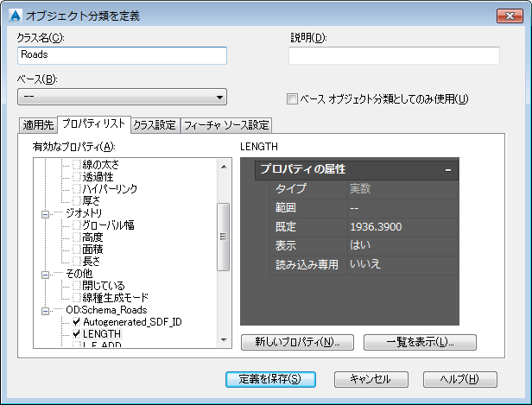Viewport: 532px width, 405px height.
Task: Click the キャンセル button
Action: tap(370, 379)
